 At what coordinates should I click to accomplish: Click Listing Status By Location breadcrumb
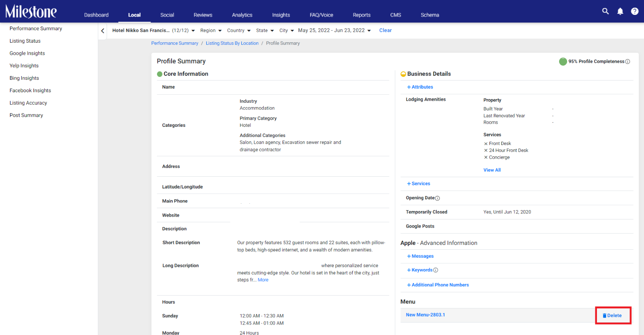[232, 43]
